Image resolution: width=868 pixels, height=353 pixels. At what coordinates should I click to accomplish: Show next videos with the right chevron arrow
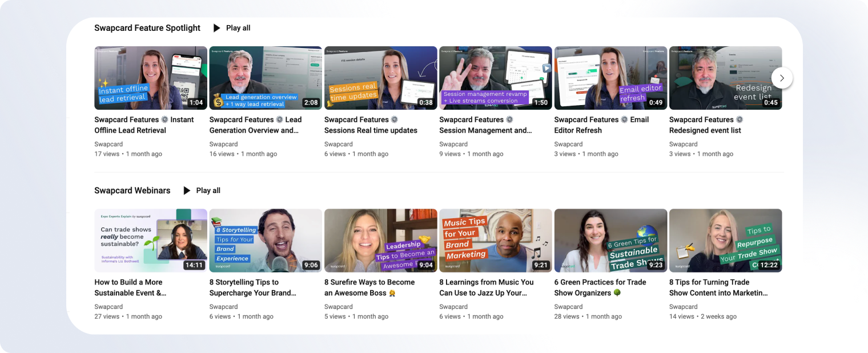point(782,78)
